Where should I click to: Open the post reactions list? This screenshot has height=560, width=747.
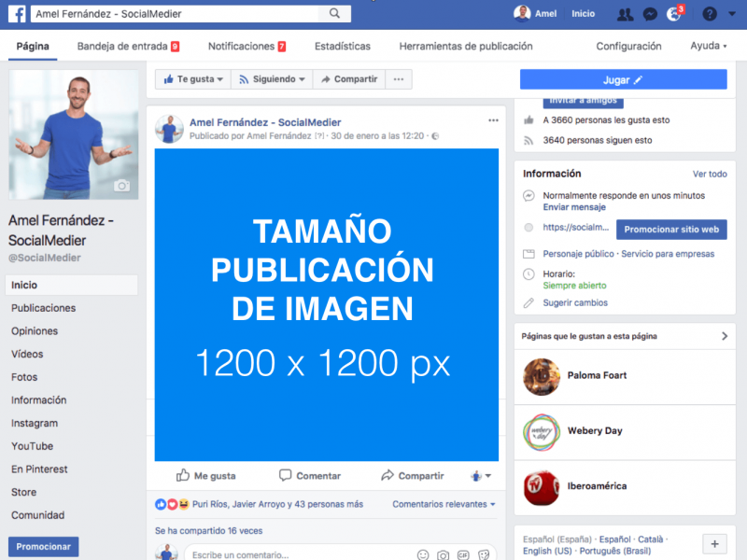click(259, 504)
